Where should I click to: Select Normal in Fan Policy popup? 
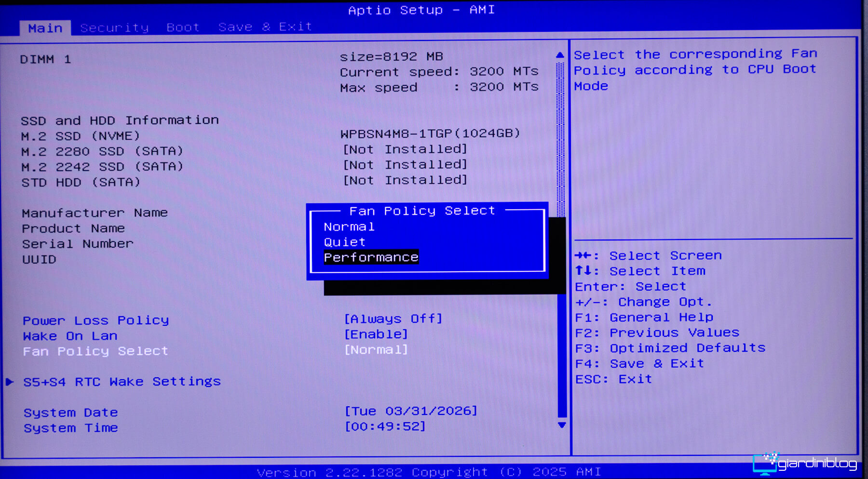pos(349,226)
